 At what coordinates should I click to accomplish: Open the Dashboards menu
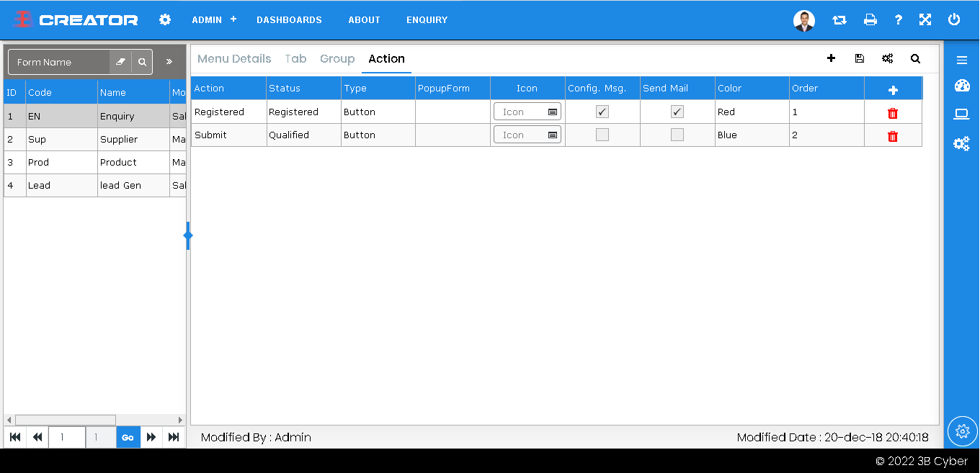[x=289, y=20]
